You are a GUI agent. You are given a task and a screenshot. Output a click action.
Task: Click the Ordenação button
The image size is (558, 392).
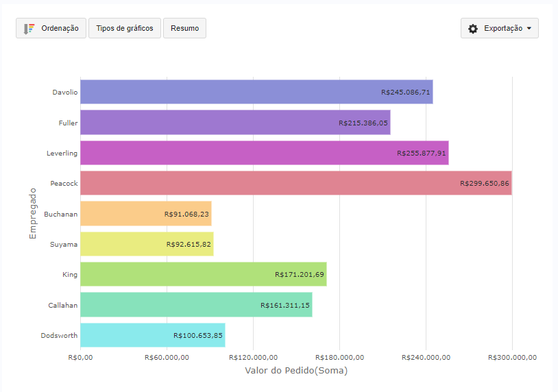pos(51,28)
